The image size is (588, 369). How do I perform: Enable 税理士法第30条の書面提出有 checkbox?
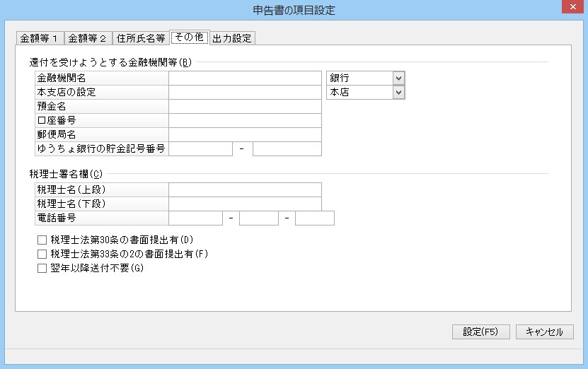coord(42,240)
